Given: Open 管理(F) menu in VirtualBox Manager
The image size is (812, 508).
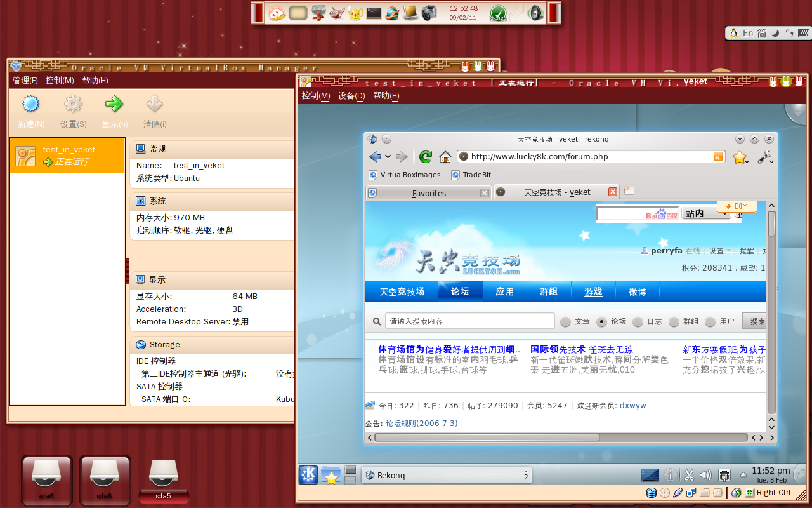Looking at the screenshot, I should pyautogui.click(x=25, y=81).
